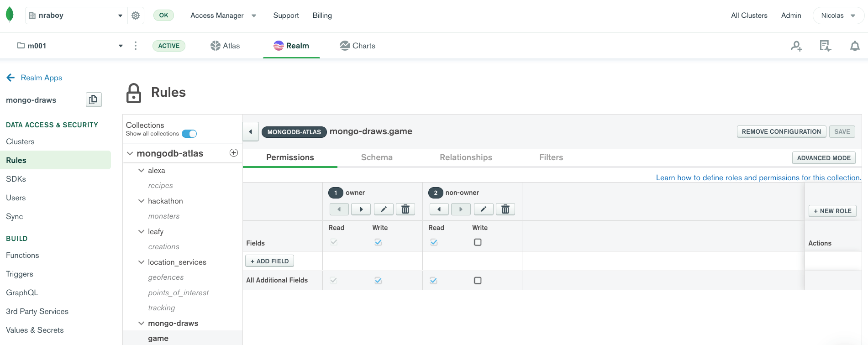The image size is (868, 345).
Task: Toggle non-owner Read checkbox in Fields row
Action: 434,242
